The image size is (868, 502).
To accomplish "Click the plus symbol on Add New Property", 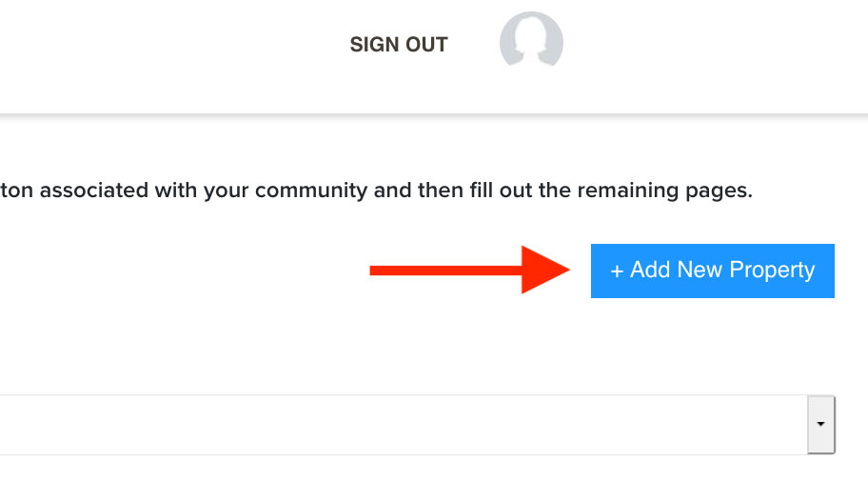I will pos(617,271).
